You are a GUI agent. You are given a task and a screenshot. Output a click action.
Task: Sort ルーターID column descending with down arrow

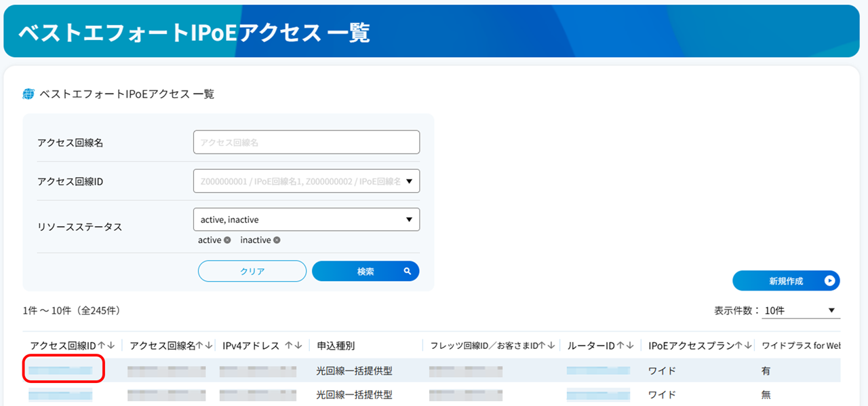(x=630, y=346)
